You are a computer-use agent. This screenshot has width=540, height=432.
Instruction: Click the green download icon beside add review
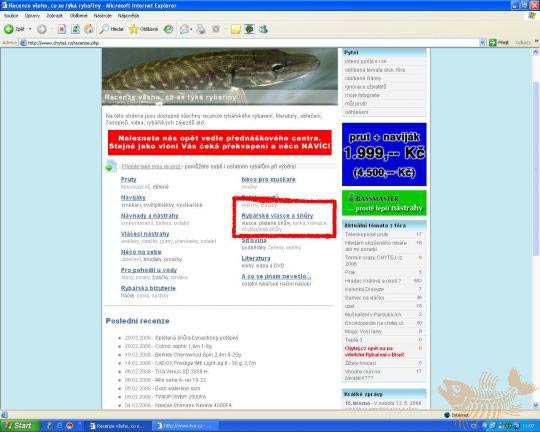pos(111,166)
